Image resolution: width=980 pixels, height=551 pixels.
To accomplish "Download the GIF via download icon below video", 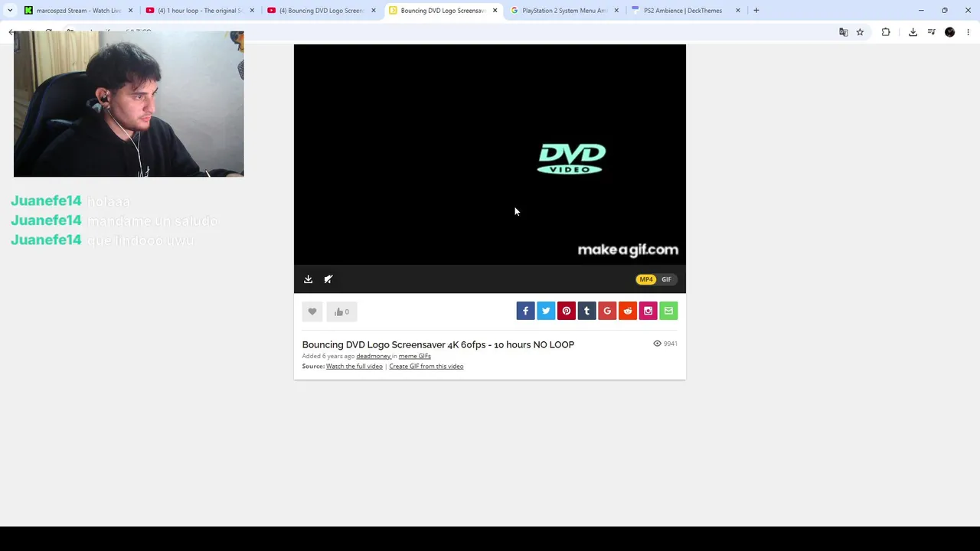I will pyautogui.click(x=308, y=279).
